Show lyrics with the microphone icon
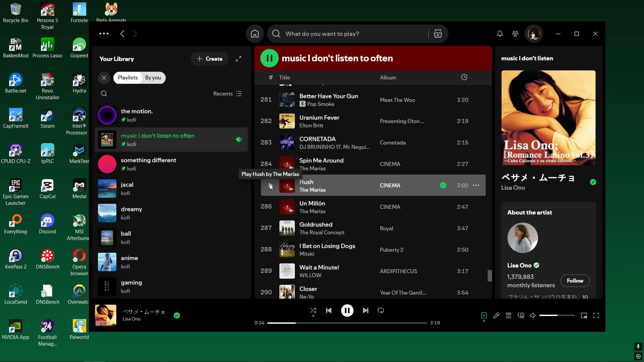 (496, 316)
